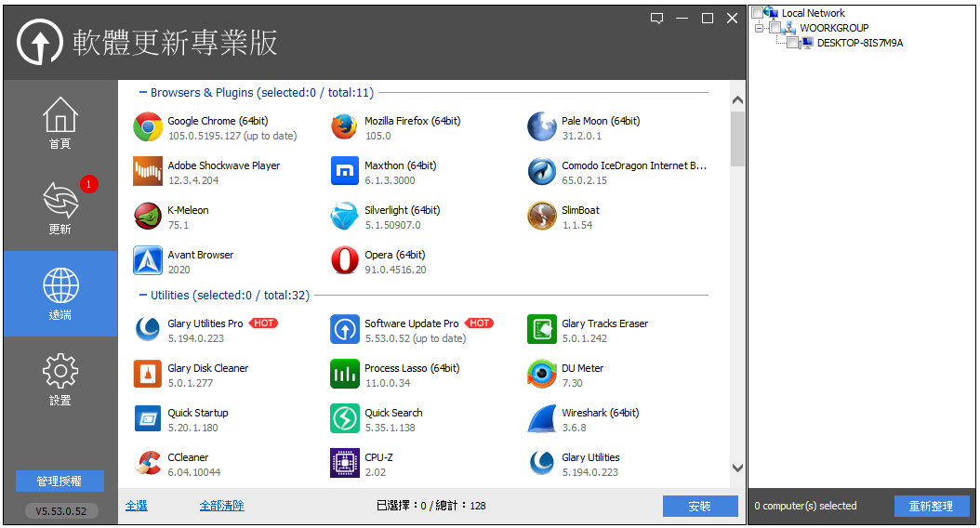The height and width of the screenshot is (528, 980).
Task: Select the CPU-Z chip icon
Action: [x=344, y=464]
